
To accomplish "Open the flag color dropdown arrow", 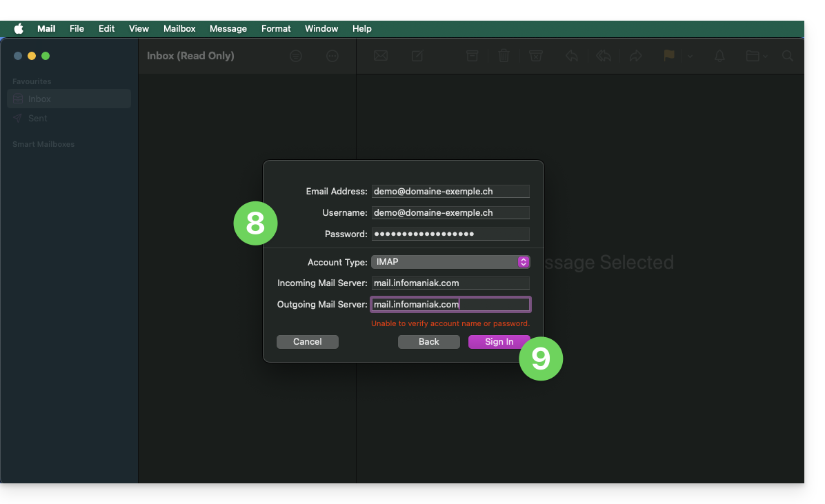I will [690, 57].
